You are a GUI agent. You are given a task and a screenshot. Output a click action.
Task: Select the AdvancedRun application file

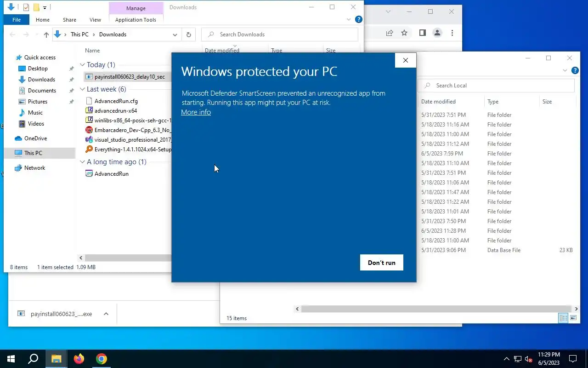[x=111, y=174]
